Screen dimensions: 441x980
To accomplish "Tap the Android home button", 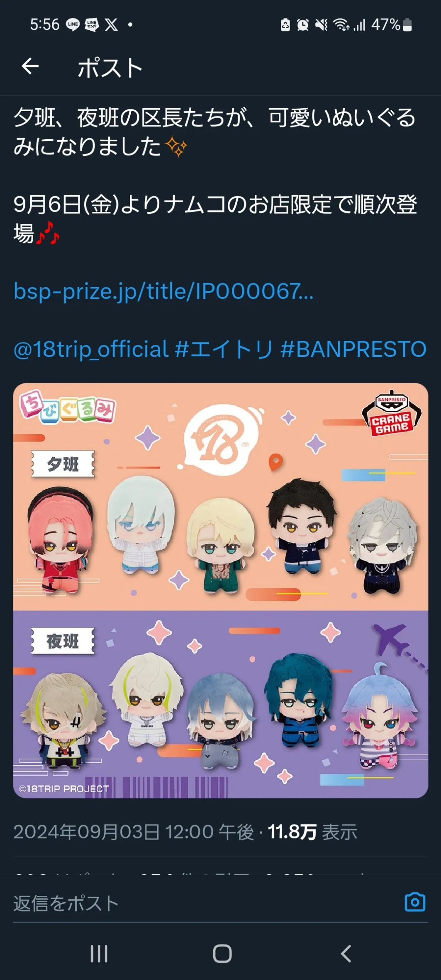I will 222,953.
